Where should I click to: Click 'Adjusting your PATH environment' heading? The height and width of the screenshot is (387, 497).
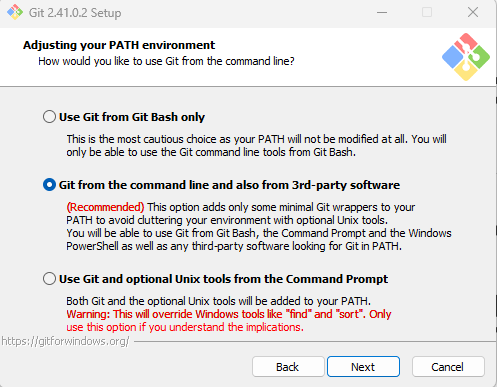(x=119, y=45)
